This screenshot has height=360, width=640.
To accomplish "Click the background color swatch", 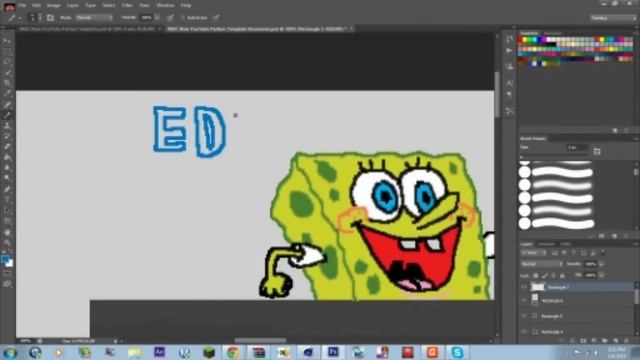I will (x=10, y=264).
